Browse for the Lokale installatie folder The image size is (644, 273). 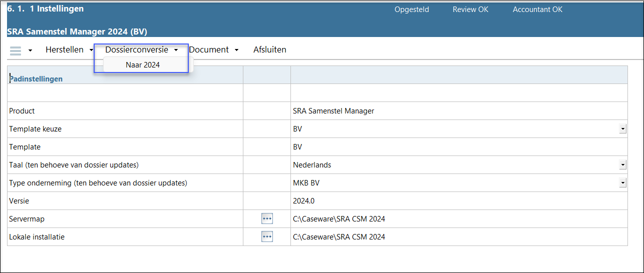click(x=267, y=236)
